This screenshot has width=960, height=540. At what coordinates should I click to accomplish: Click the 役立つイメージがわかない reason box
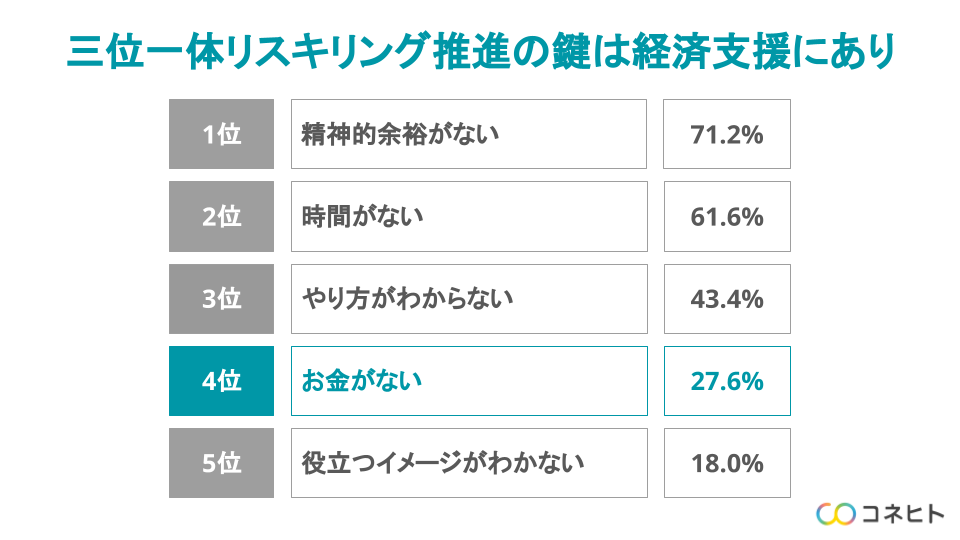click(x=469, y=463)
